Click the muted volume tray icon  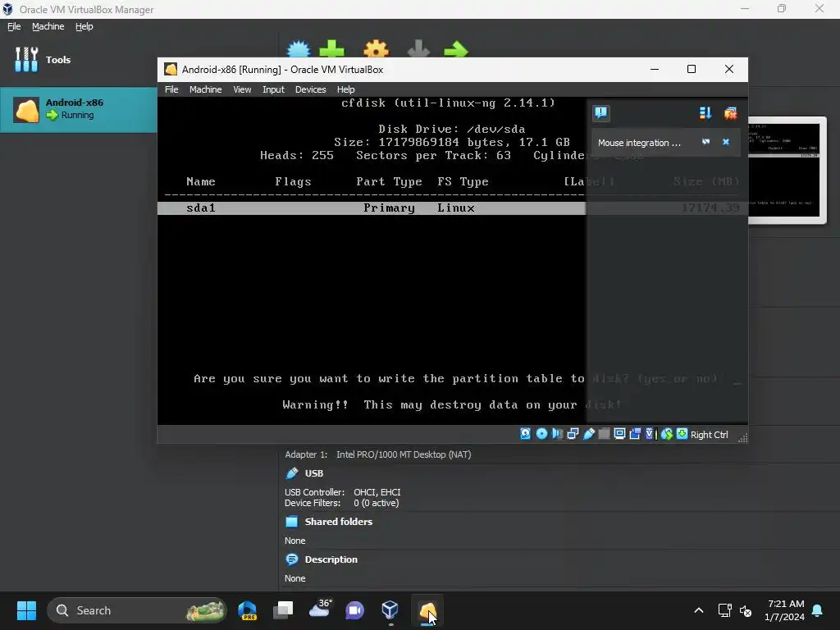[746, 610]
